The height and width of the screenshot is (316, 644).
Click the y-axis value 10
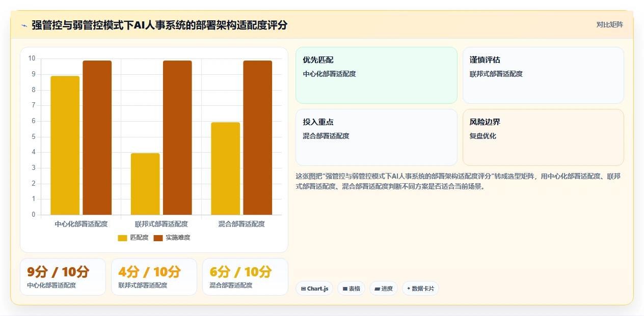click(32, 59)
